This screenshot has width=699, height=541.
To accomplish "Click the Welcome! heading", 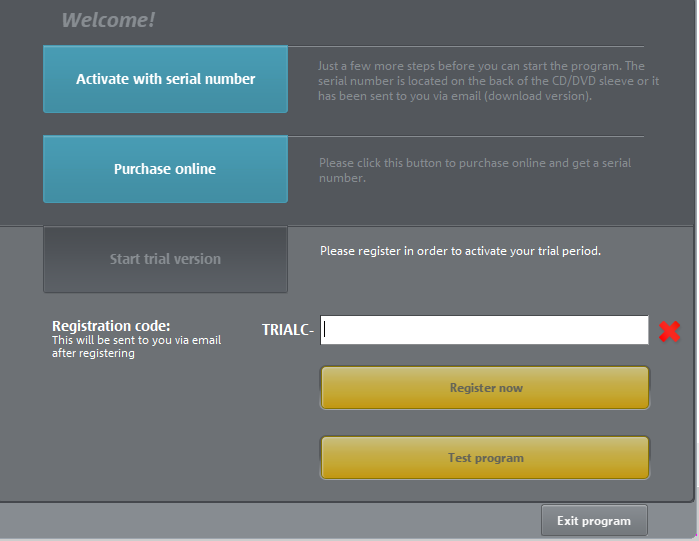I will pos(108,20).
